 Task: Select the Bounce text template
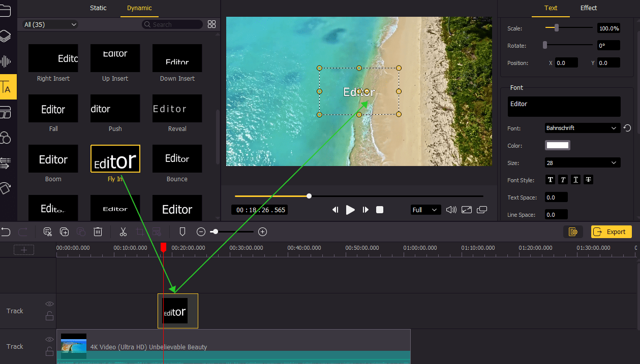point(177,158)
